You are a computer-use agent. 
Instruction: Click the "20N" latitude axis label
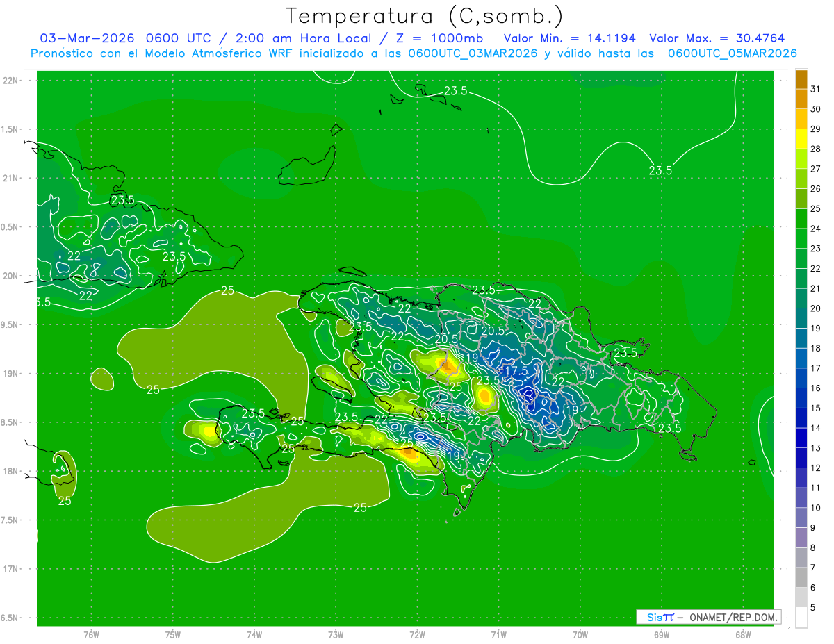(x=10, y=276)
